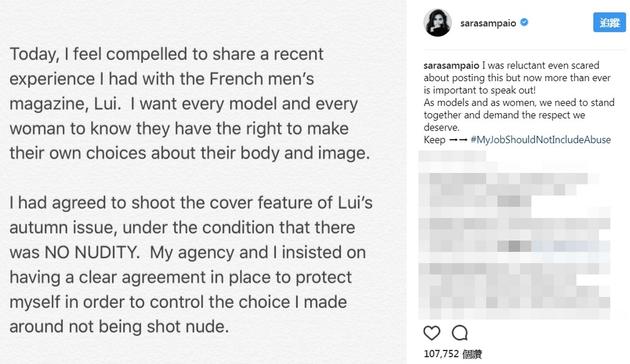The width and height of the screenshot is (630, 364).
Task: Open comments with the speech bubble icon
Action: click(460, 333)
